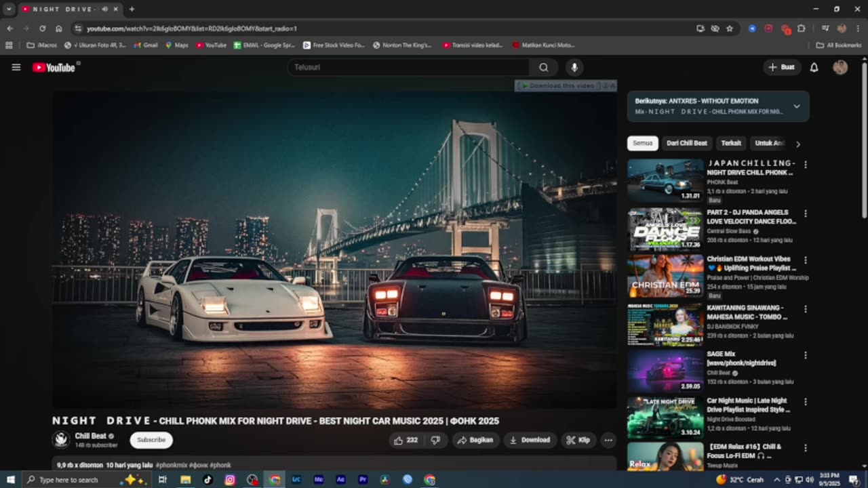868x488 pixels.
Task: Open the Chrome extensions puzzle icon
Action: point(802,28)
